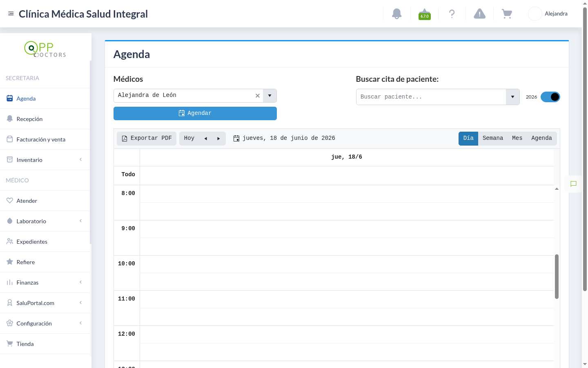
Task: Click the Todo all-day row
Action: [347, 175]
